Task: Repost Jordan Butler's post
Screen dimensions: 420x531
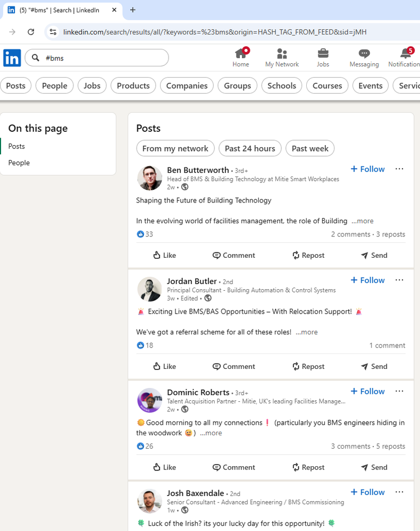Action: click(x=308, y=366)
